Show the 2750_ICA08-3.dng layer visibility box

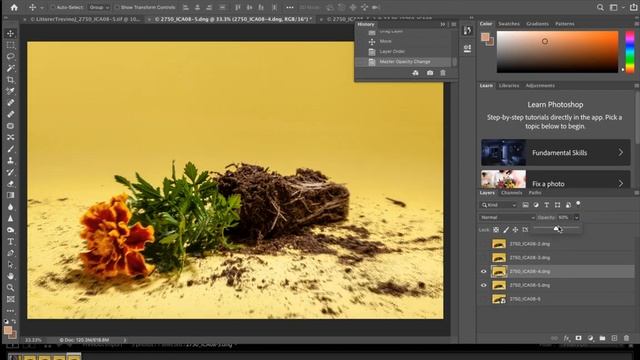(484, 258)
